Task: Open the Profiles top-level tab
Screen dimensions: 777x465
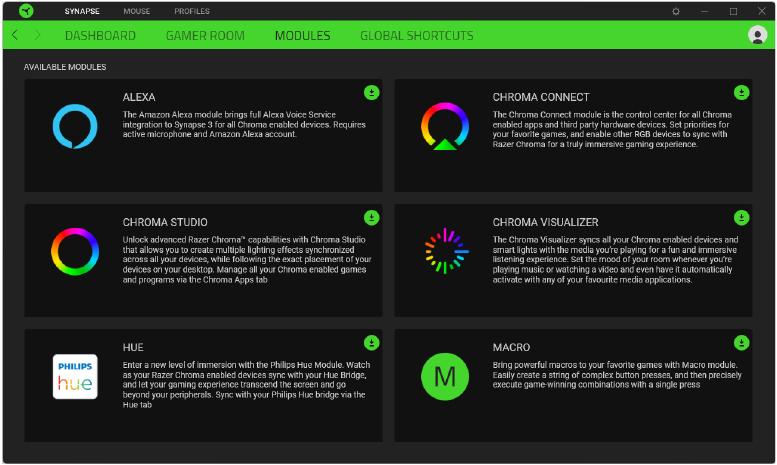Action: pos(192,11)
